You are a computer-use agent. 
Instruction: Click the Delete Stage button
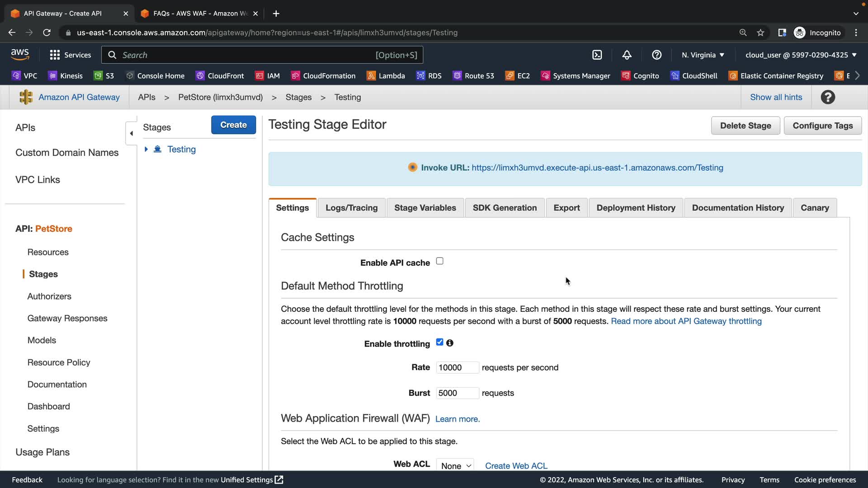click(745, 126)
